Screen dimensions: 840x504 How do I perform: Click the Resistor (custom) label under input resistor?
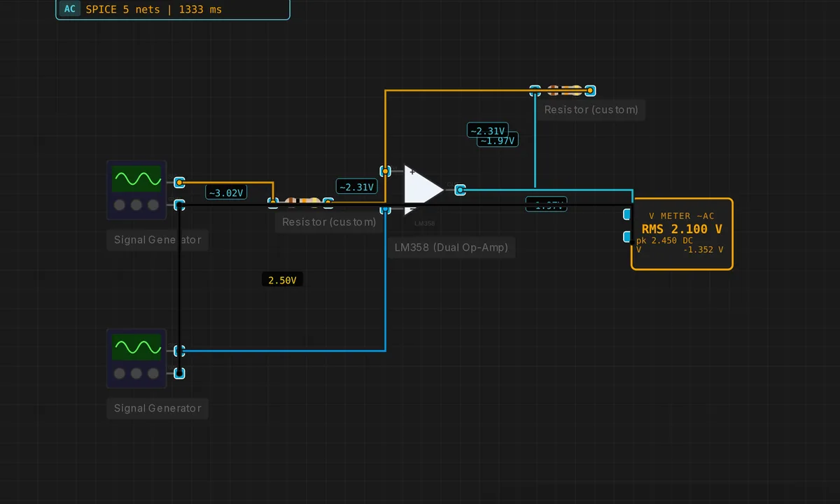click(x=329, y=223)
